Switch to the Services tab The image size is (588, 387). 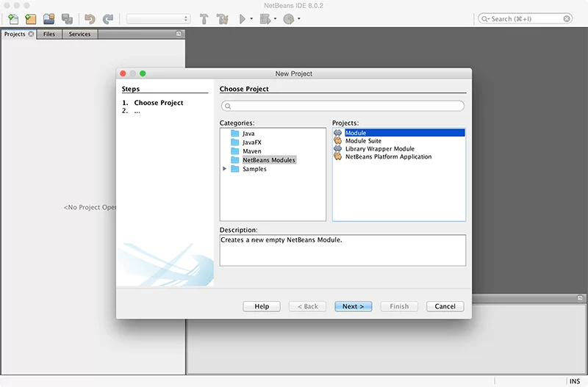[79, 34]
